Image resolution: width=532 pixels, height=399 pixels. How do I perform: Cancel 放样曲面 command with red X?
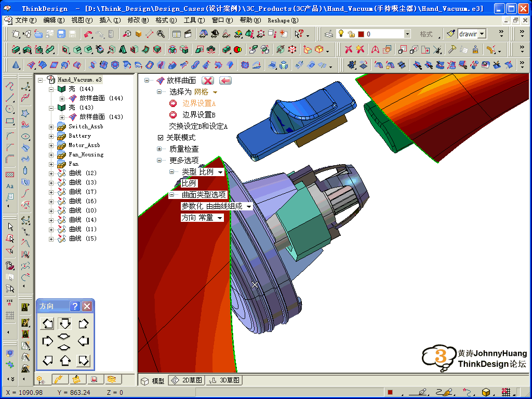tap(208, 81)
